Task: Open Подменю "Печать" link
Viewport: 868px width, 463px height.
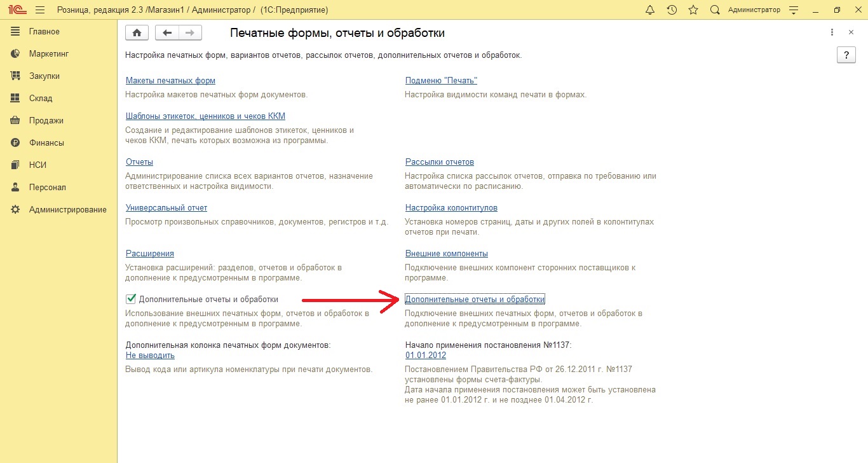Action: click(x=441, y=81)
